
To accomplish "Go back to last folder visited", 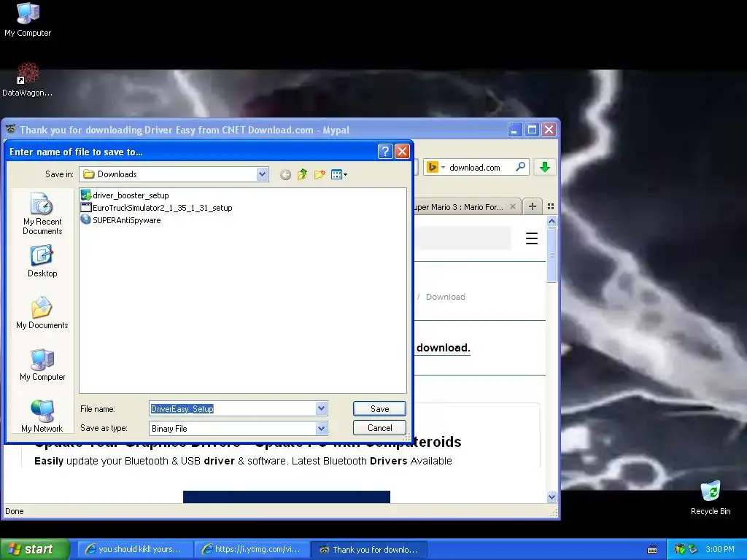I will point(285,175).
